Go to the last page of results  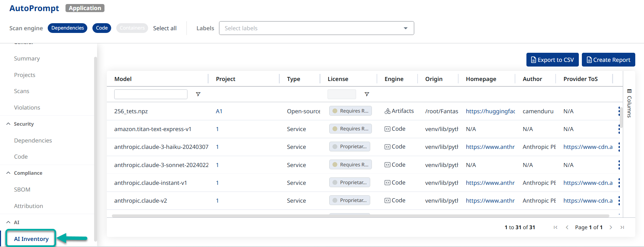pos(622,228)
